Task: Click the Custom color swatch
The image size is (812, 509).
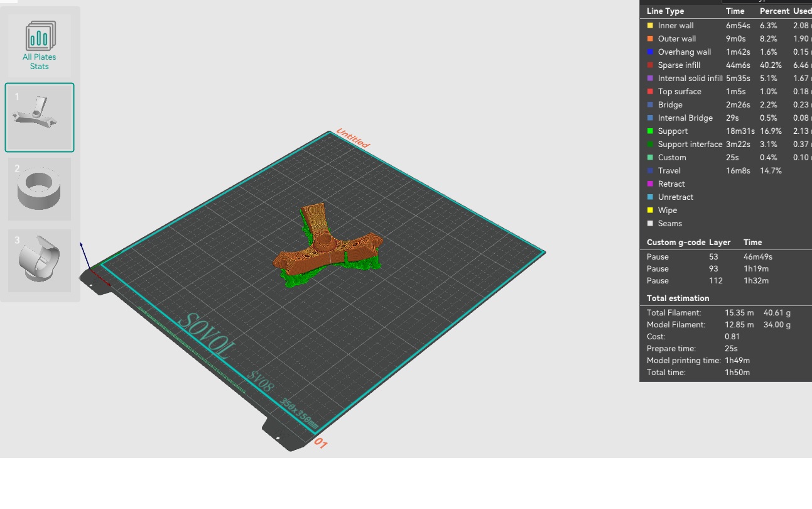Action: 650,158
